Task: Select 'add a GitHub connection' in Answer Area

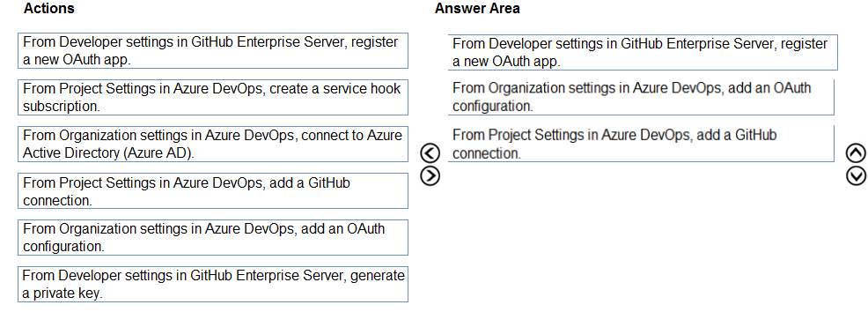Action: click(x=641, y=144)
